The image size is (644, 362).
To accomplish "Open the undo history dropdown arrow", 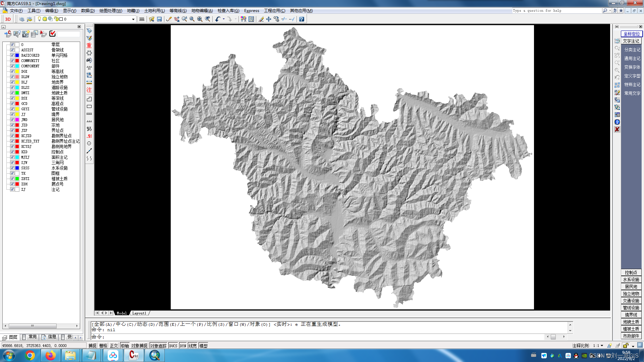I will point(224,19).
